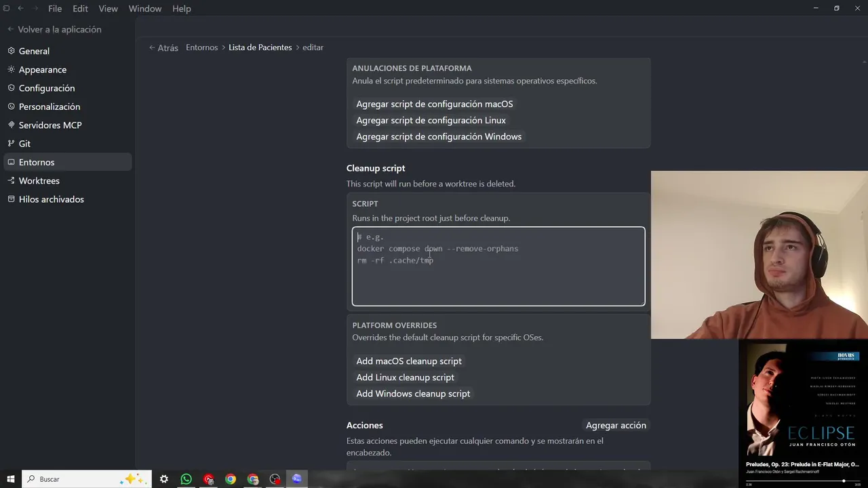Click Agregar script de configuración macOS

tap(435, 104)
